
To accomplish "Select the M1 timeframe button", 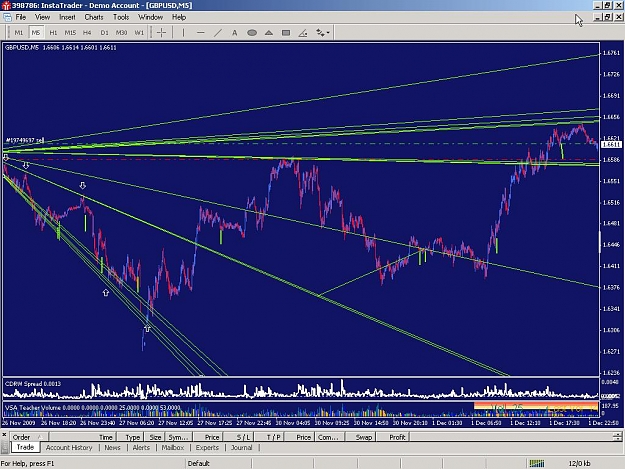I will 19,33.
